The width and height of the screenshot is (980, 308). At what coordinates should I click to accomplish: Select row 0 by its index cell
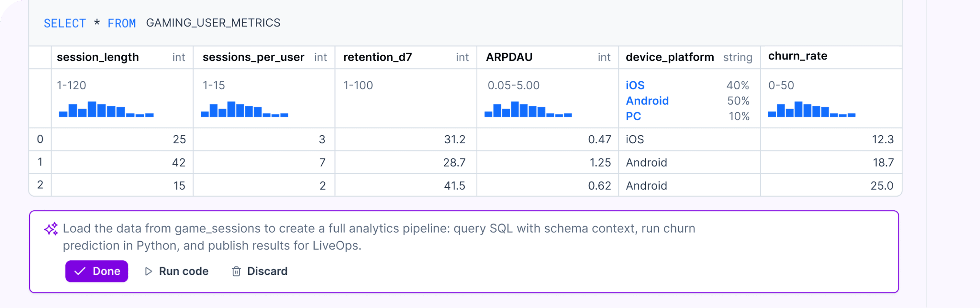click(40, 139)
